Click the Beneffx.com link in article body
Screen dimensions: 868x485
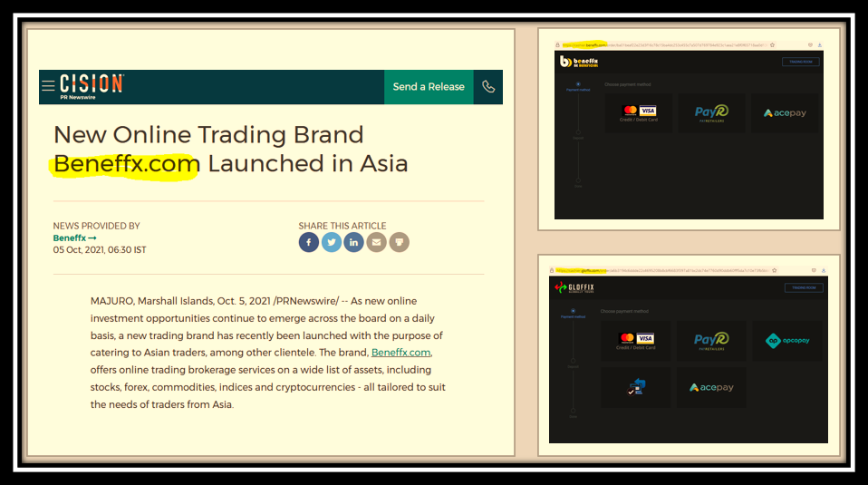[x=400, y=353]
